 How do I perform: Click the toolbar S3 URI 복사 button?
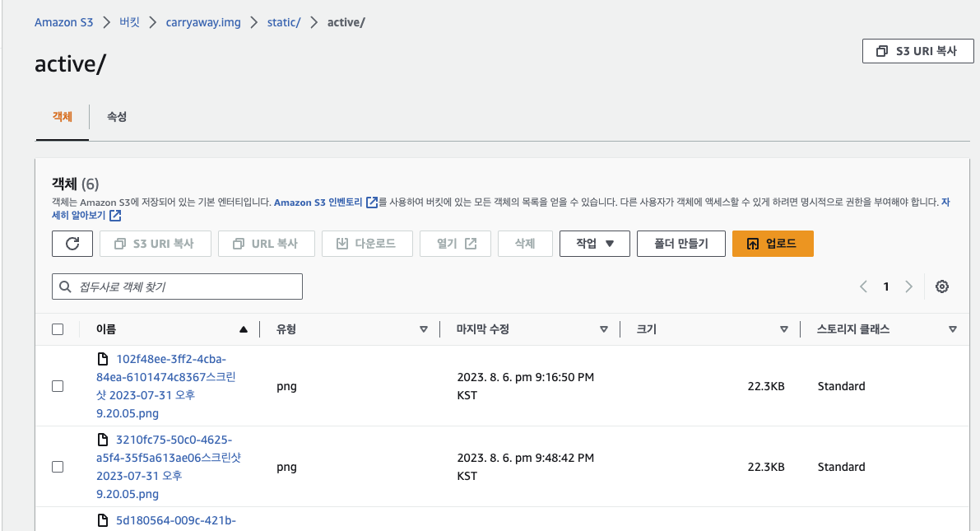[x=155, y=244]
